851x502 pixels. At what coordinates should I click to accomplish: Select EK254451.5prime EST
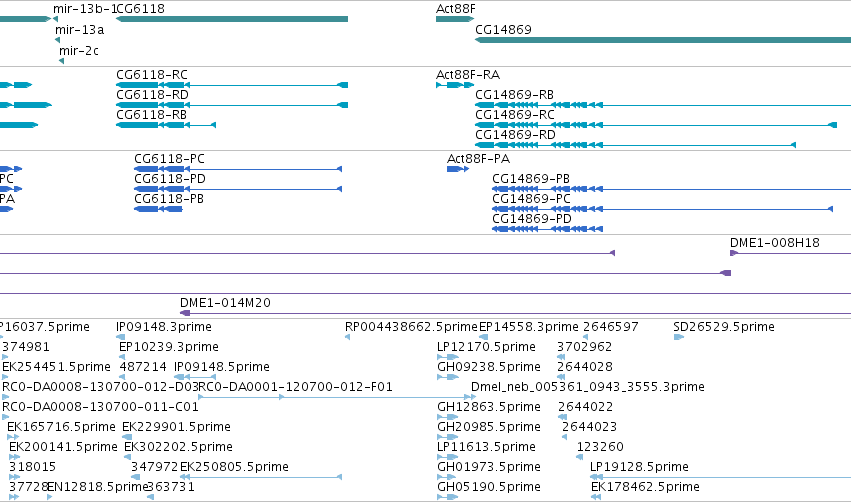click(5, 377)
